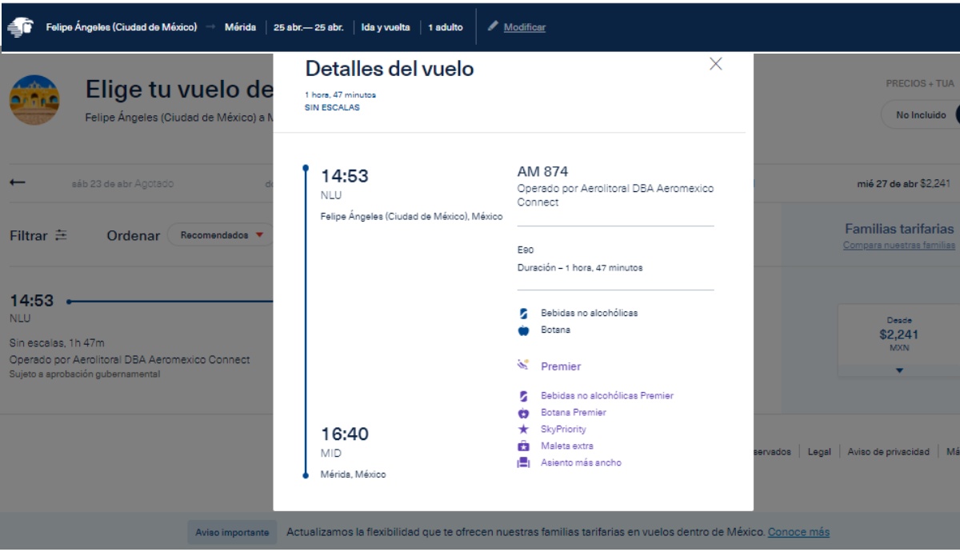Expand the $2,241 MXN fare card arrow

click(898, 370)
